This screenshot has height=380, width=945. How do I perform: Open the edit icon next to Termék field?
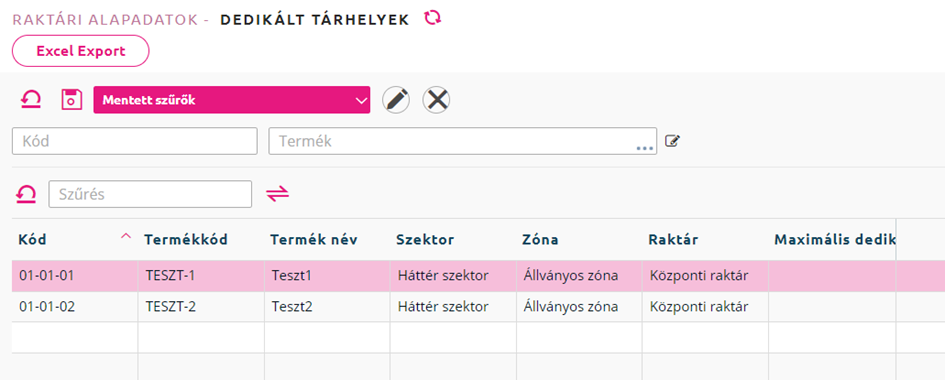pyautogui.click(x=673, y=141)
